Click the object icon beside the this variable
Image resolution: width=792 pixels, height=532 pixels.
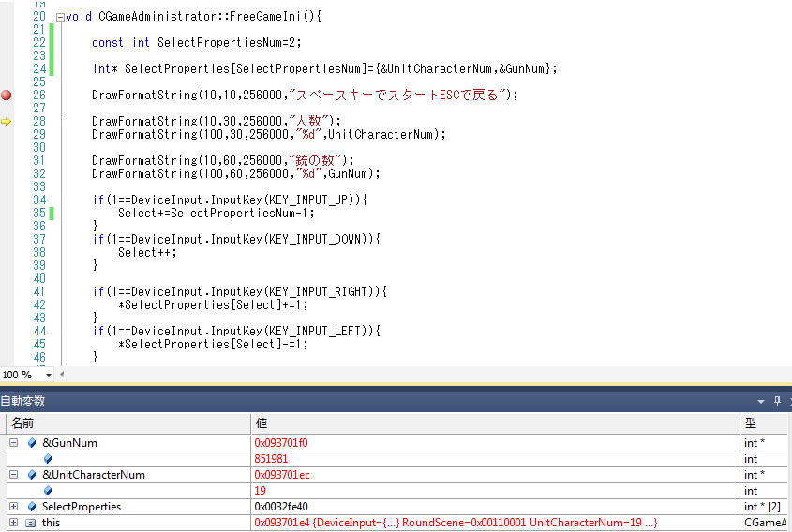32,523
